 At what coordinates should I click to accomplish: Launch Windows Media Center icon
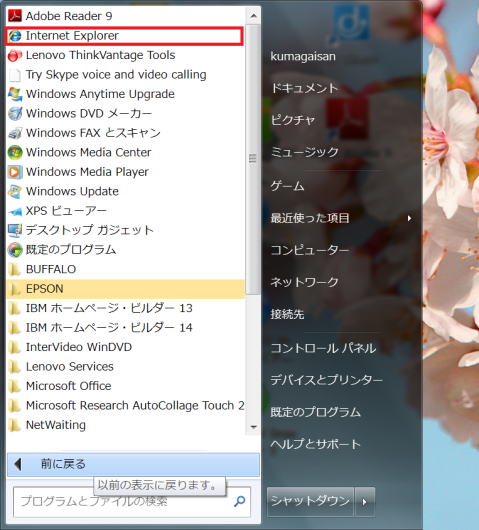[15, 152]
